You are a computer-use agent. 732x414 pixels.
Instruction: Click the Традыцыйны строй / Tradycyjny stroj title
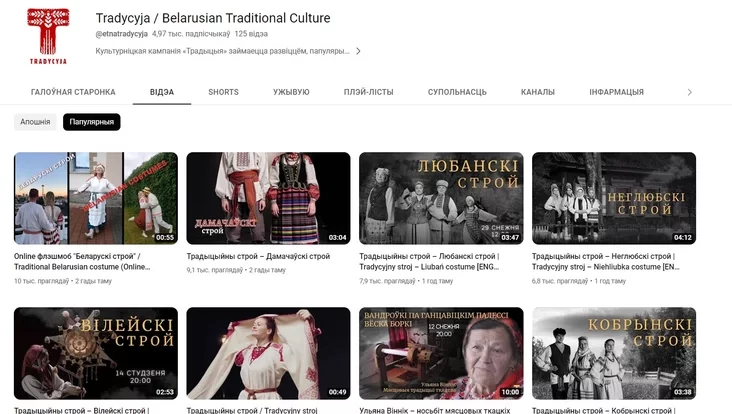point(252,410)
